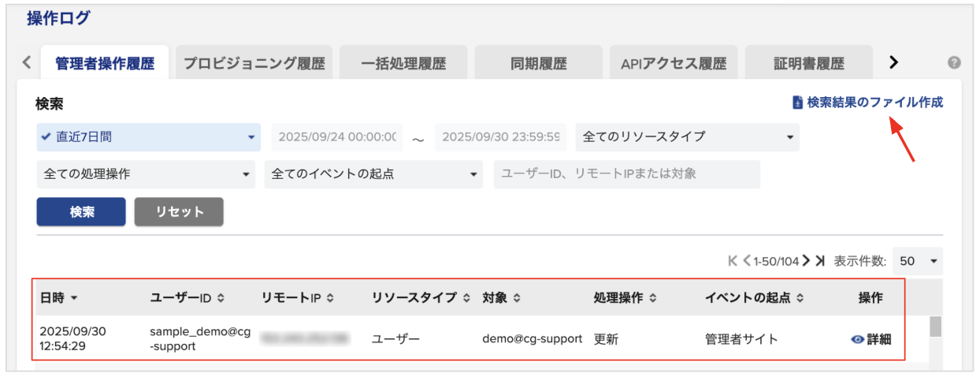Open the 表示件数 50 dropdown
The height and width of the screenshot is (377, 980).
click(918, 260)
